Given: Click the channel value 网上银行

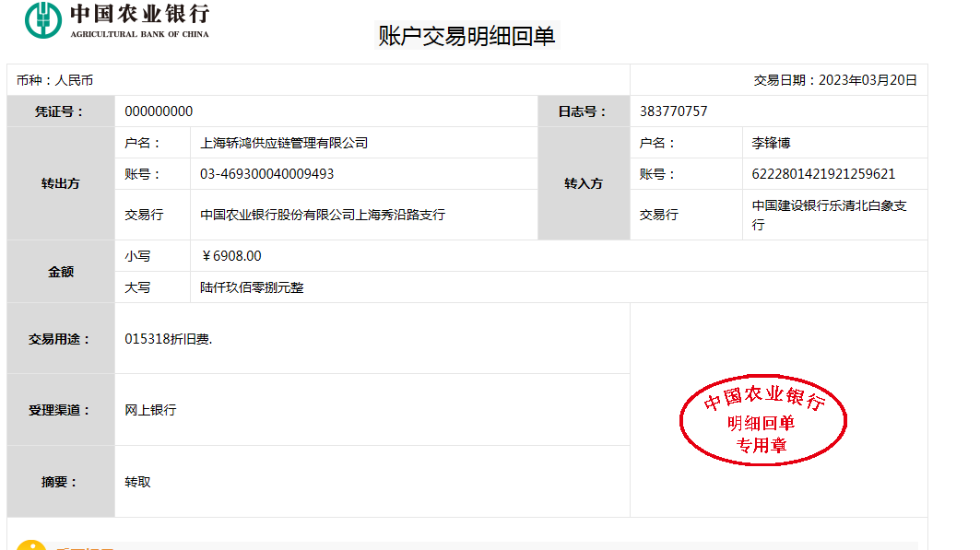Looking at the screenshot, I should click(150, 410).
